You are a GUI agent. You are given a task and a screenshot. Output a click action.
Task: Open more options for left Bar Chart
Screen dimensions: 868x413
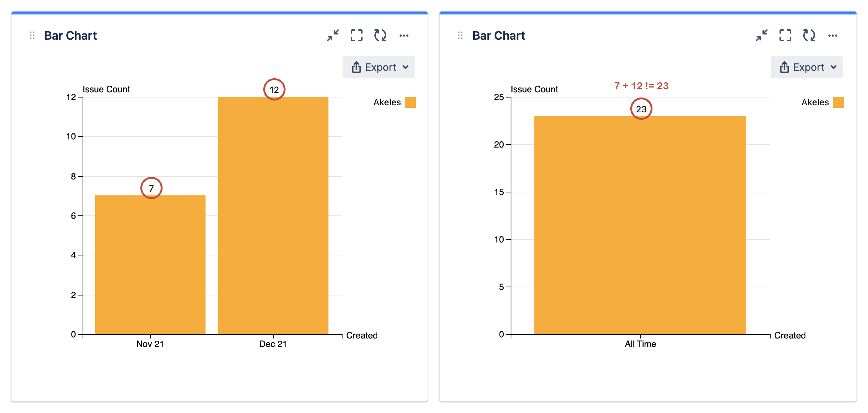click(404, 36)
